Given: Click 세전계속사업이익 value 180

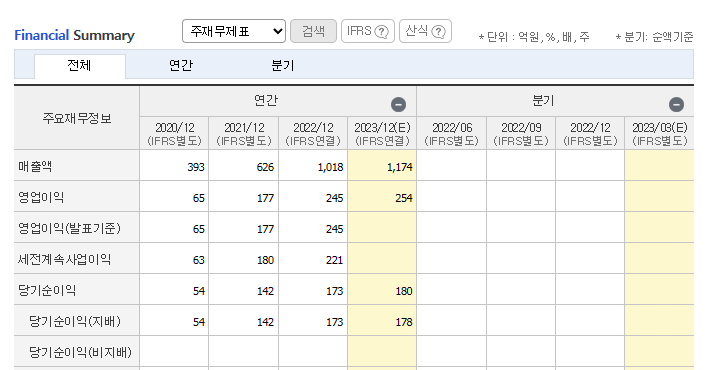Looking at the screenshot, I should point(265,260).
